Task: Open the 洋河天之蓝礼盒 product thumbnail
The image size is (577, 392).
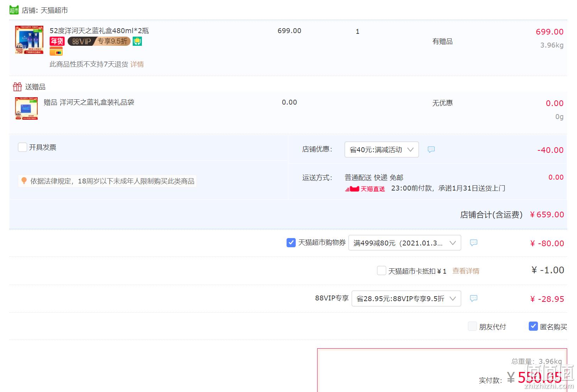Action: pos(29,40)
